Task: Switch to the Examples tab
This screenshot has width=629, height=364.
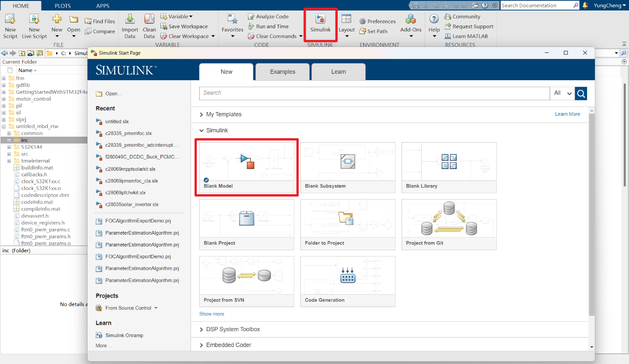Action: pos(283,72)
